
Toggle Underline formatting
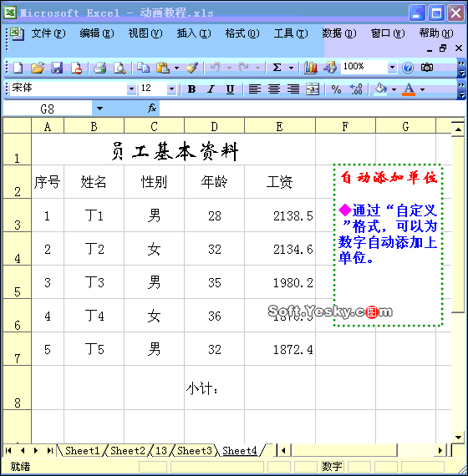point(230,89)
